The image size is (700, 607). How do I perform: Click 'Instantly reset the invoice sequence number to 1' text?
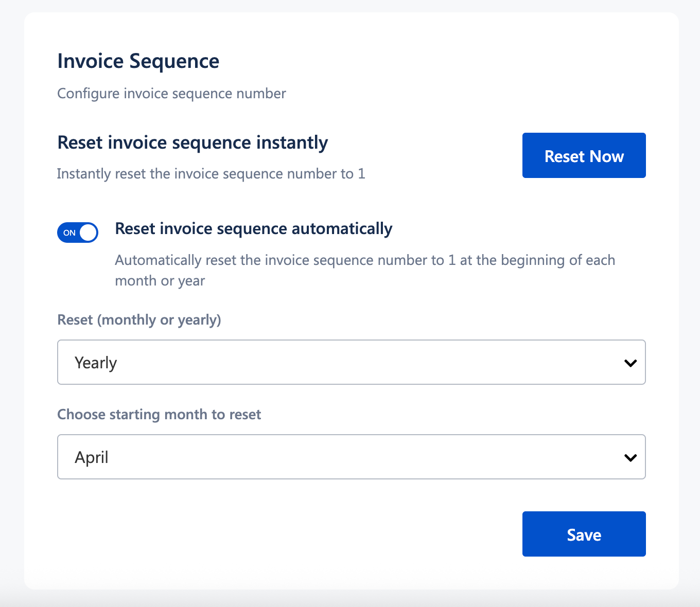click(x=211, y=174)
